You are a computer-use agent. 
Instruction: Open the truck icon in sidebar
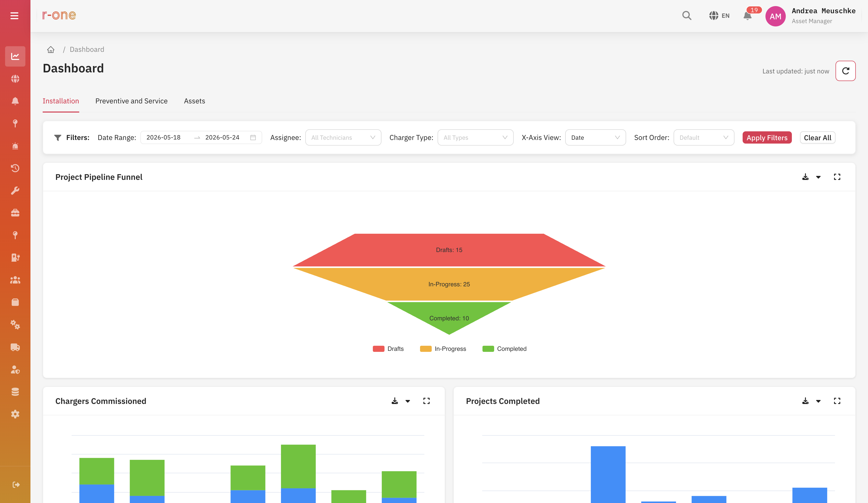pos(15,347)
